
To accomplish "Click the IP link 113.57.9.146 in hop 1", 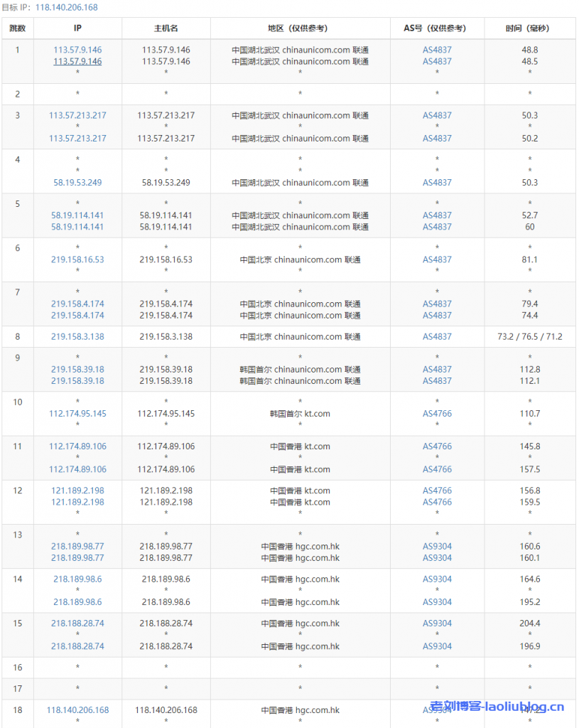I will [x=77, y=50].
